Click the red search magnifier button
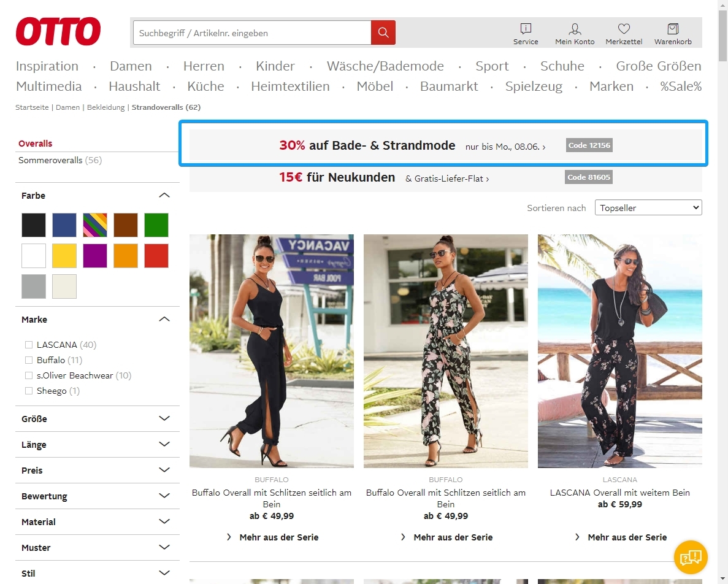 (x=383, y=33)
